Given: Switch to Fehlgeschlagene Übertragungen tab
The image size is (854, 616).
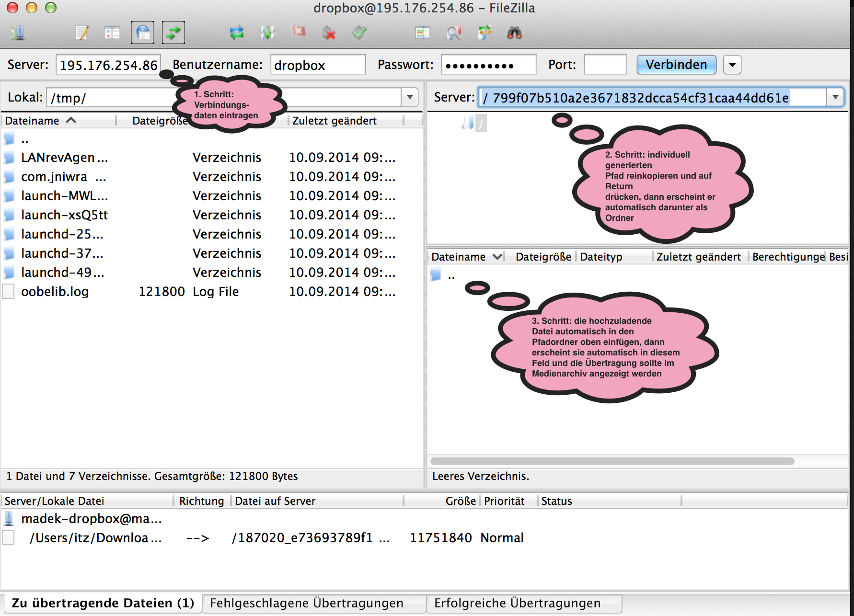Looking at the screenshot, I should pyautogui.click(x=307, y=603).
